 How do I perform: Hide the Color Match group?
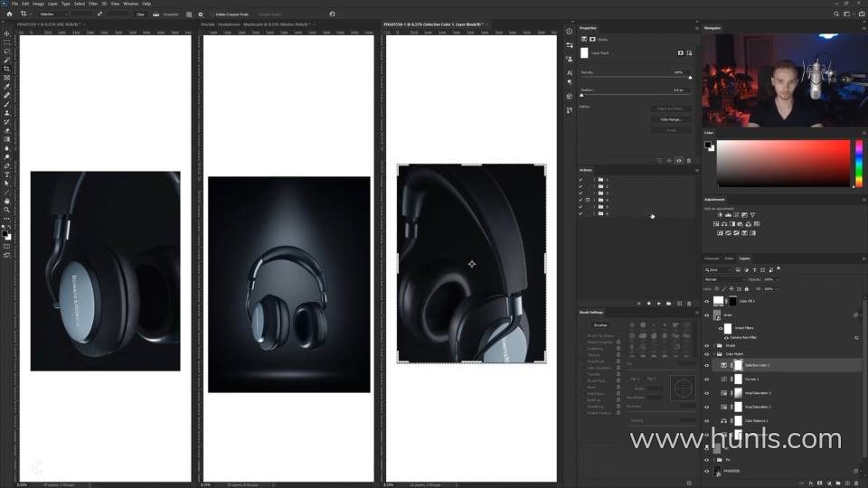click(706, 353)
